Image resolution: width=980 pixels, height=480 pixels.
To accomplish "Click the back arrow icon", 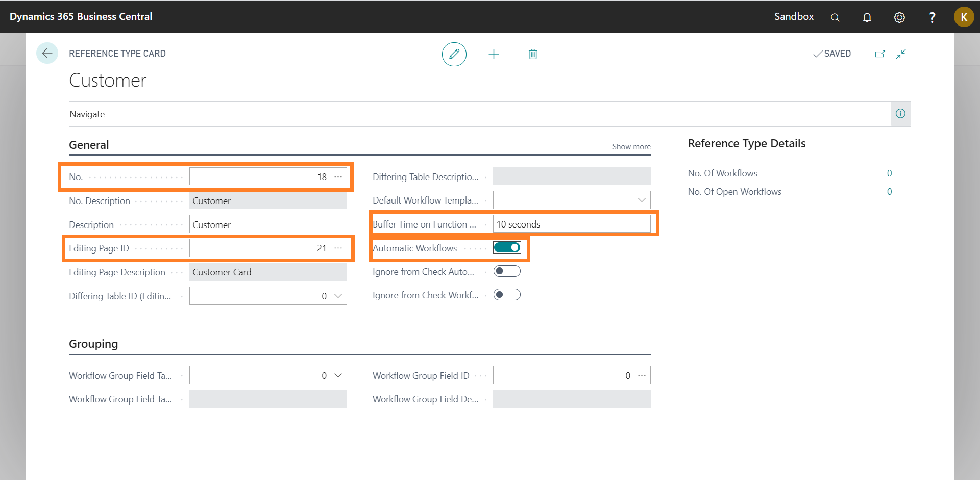I will point(47,53).
